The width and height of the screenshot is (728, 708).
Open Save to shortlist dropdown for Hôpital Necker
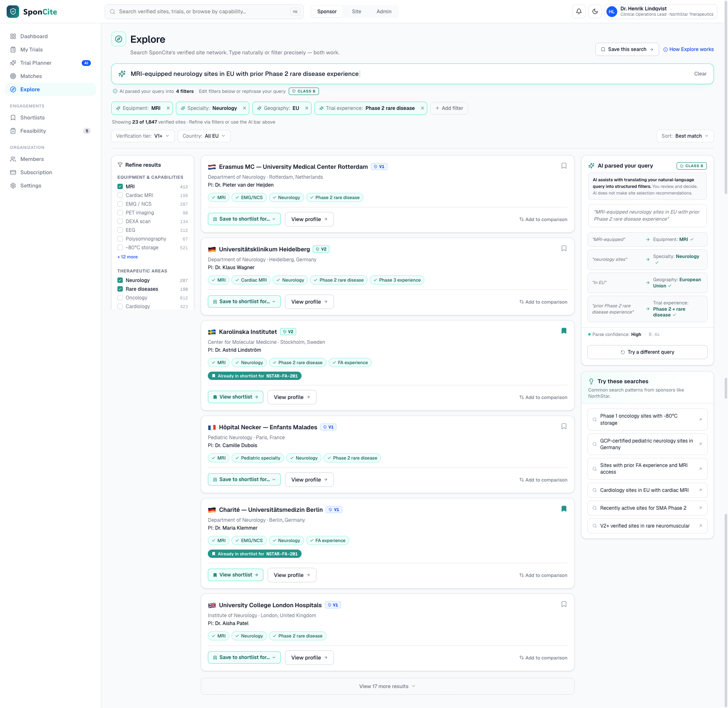pos(244,479)
